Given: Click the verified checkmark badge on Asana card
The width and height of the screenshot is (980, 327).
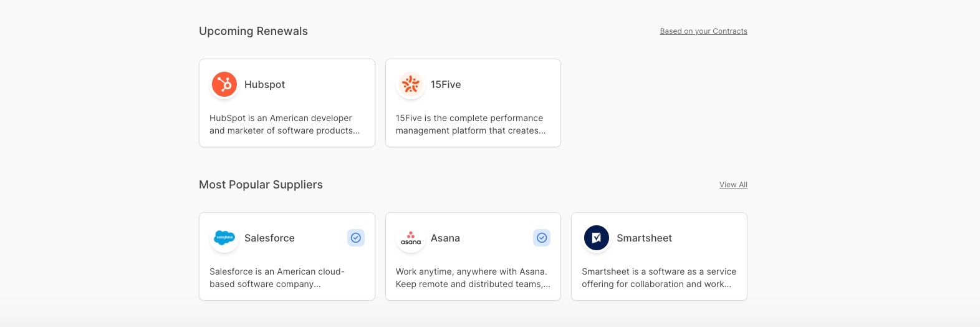Looking at the screenshot, I should (542, 238).
